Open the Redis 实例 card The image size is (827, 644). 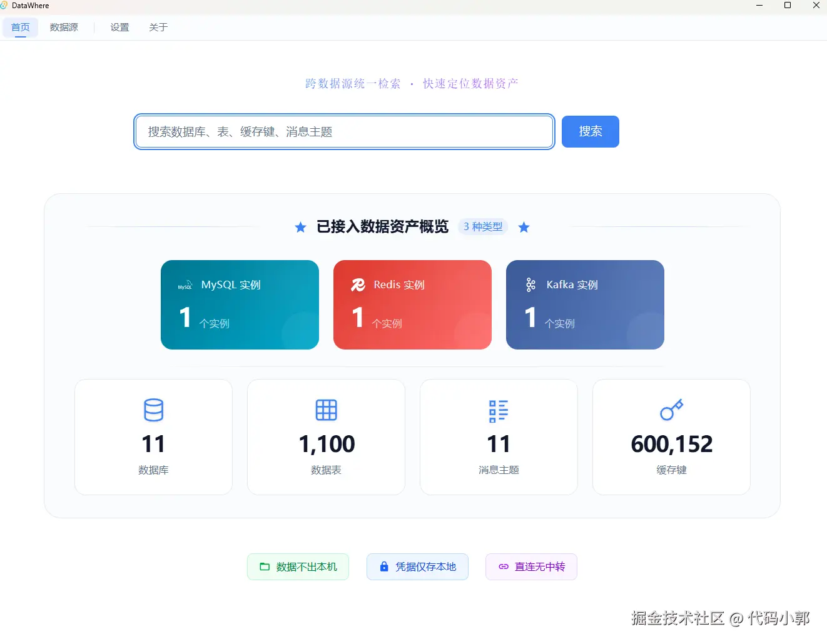(412, 304)
